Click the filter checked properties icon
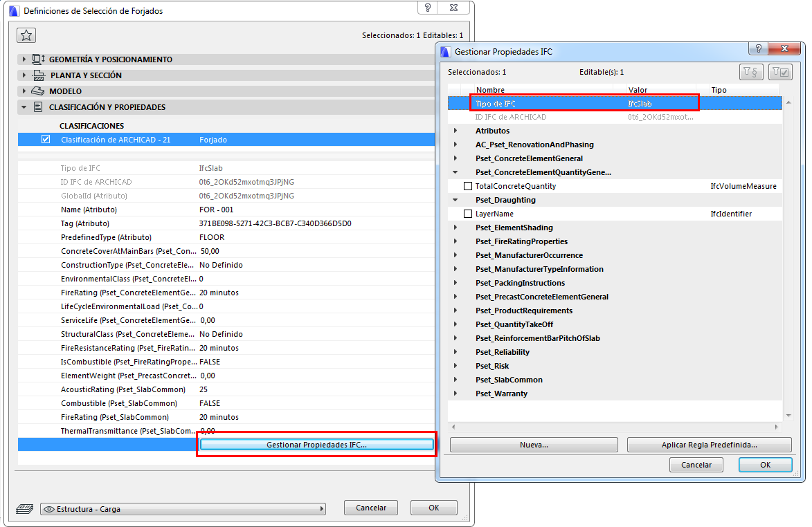 780,72
